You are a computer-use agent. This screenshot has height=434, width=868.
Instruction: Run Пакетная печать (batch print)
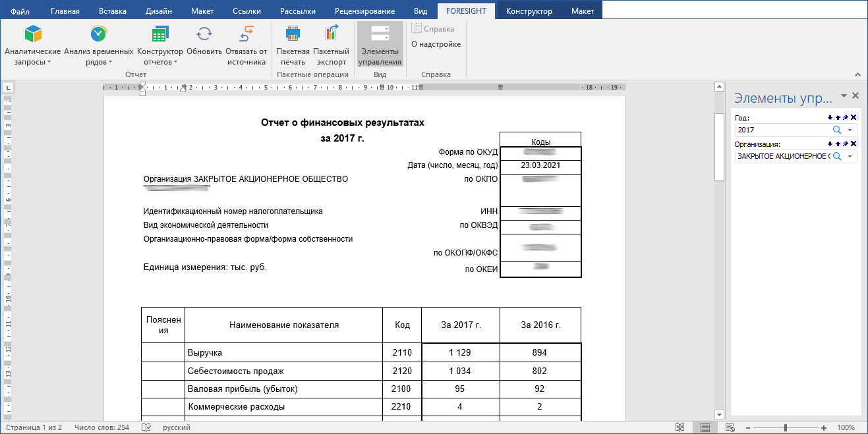(293, 40)
